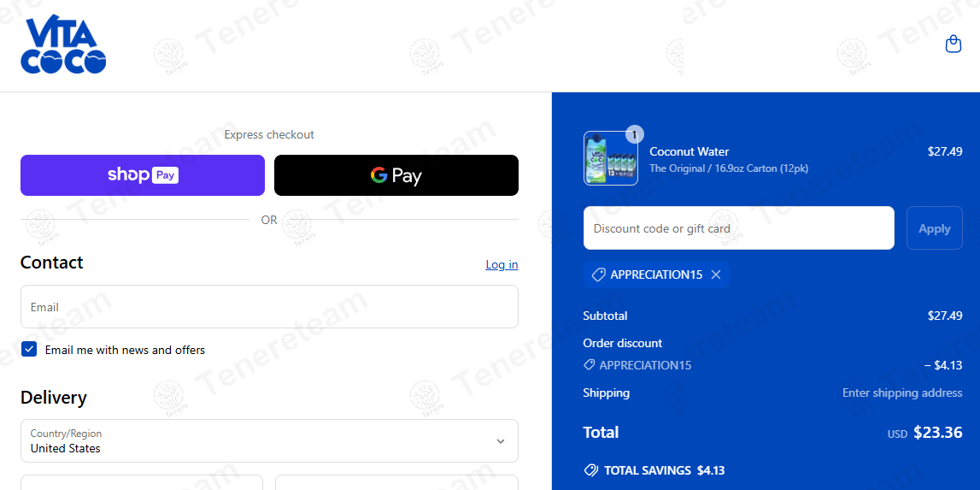Click the tag icon under Order discount

click(589, 365)
